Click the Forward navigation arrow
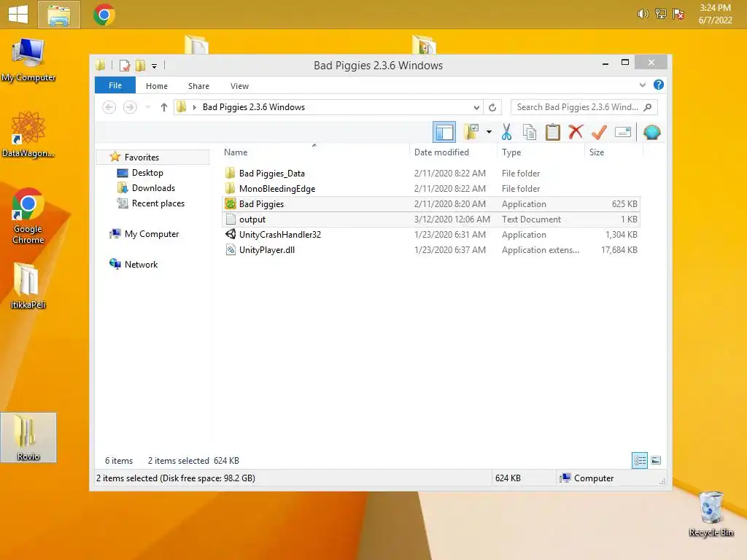The image size is (747, 560). point(130,107)
